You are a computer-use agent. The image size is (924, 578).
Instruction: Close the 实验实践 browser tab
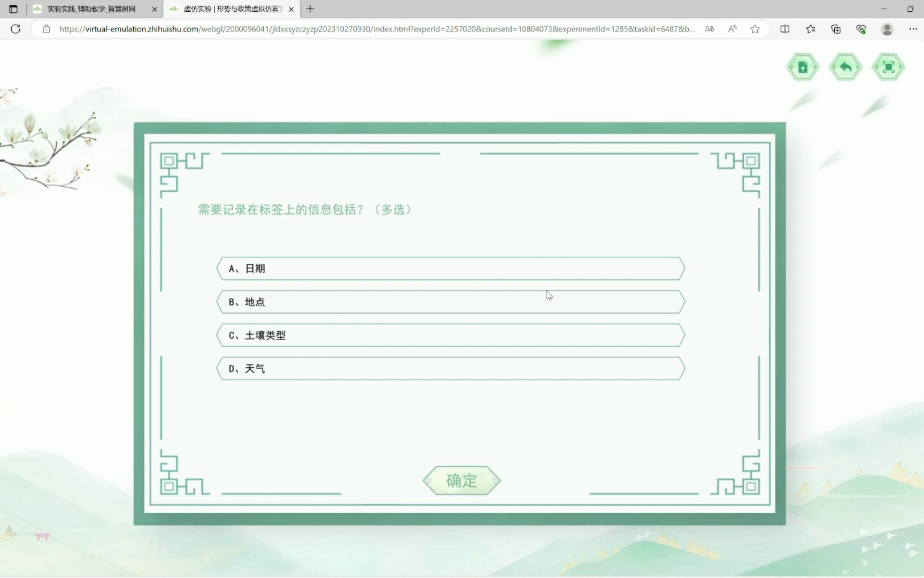pos(155,9)
